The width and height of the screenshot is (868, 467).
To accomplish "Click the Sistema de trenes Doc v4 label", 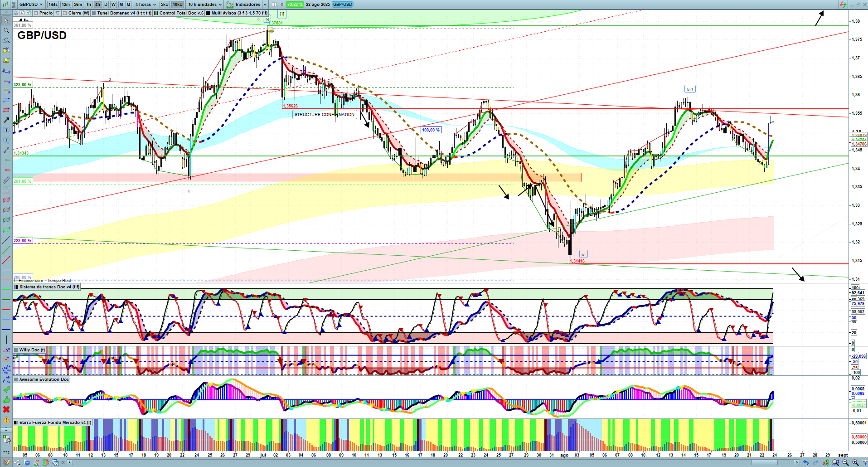I will pos(49,287).
